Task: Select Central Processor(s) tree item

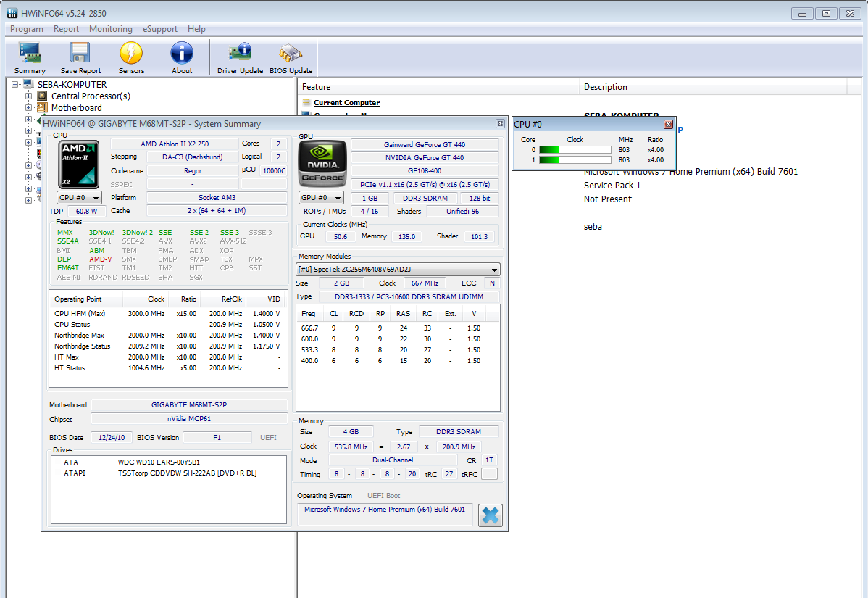Action: coord(91,96)
